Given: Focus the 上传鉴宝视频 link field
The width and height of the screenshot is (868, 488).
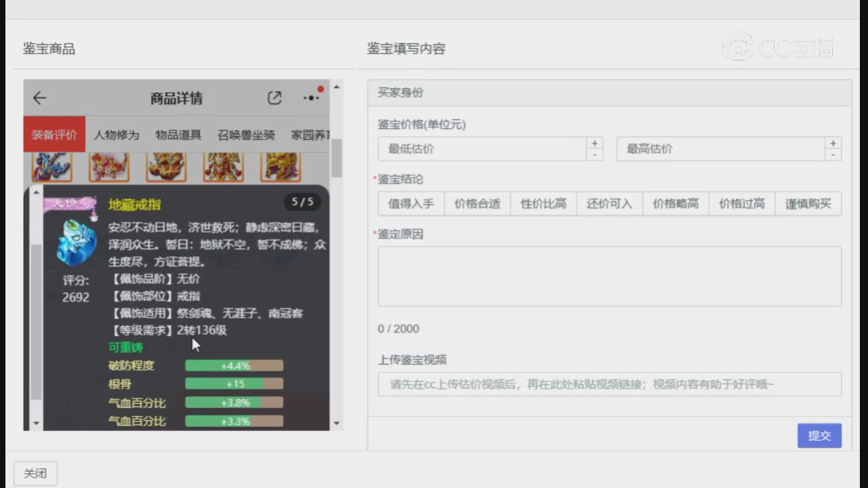Looking at the screenshot, I should pyautogui.click(x=610, y=384).
